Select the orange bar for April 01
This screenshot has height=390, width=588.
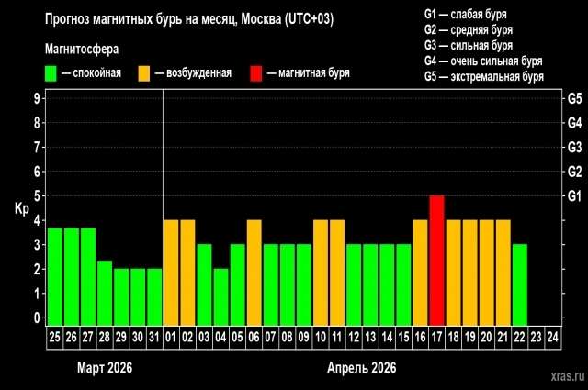pyautogui.click(x=171, y=272)
